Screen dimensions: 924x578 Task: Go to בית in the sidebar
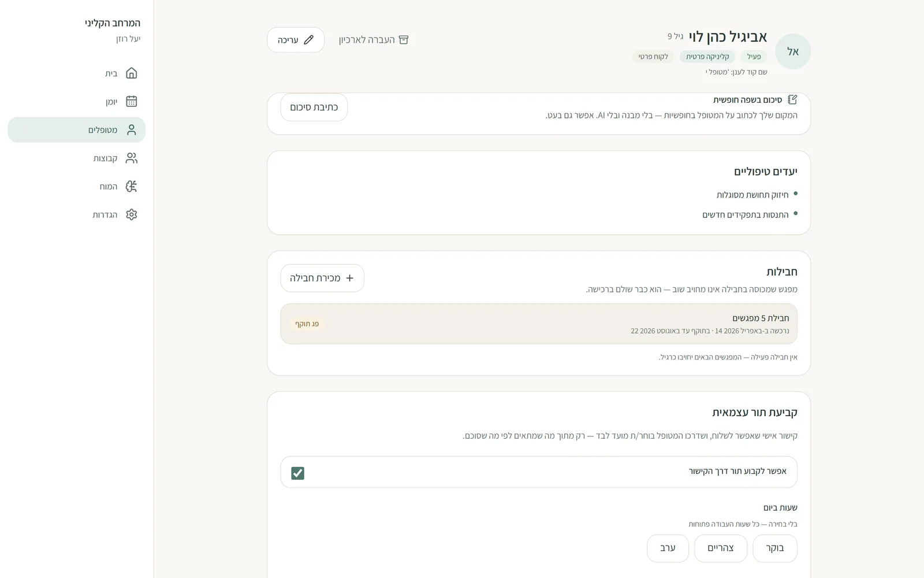(x=77, y=73)
